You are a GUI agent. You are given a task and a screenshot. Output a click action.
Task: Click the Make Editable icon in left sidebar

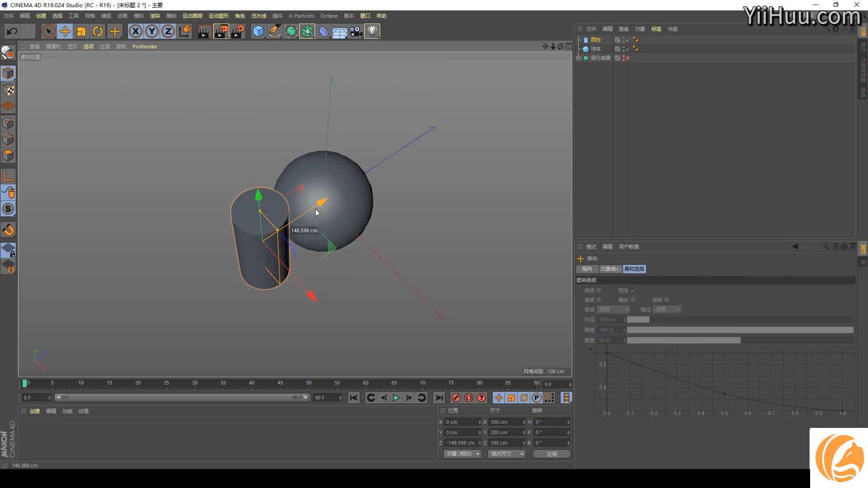tap(8, 53)
